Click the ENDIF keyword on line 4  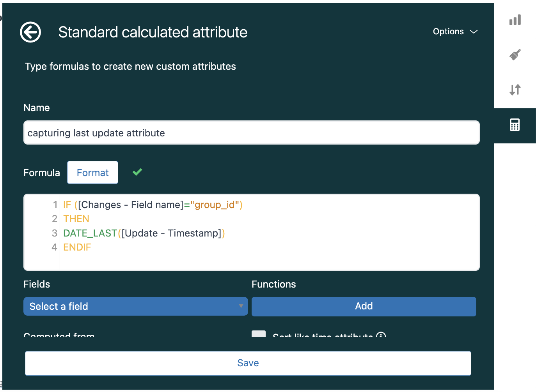coord(77,247)
